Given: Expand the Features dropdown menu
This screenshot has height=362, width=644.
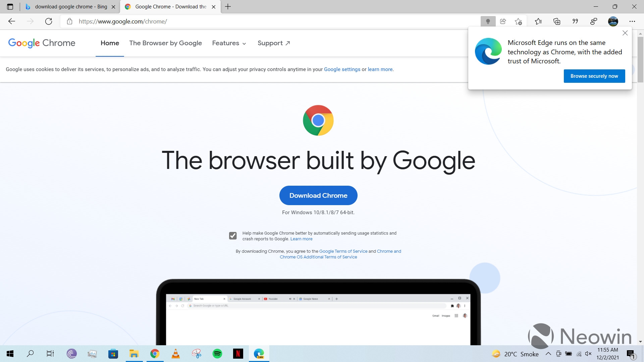Looking at the screenshot, I should pos(228,43).
